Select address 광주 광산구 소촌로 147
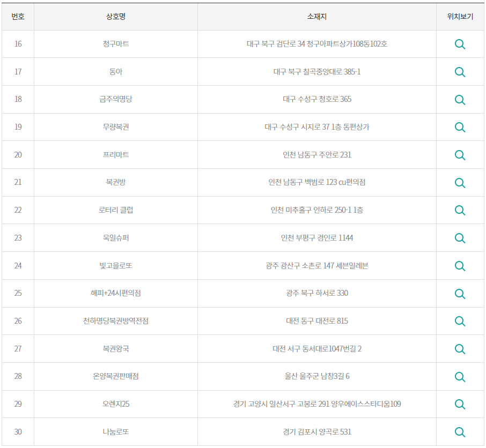 (x=300, y=266)
